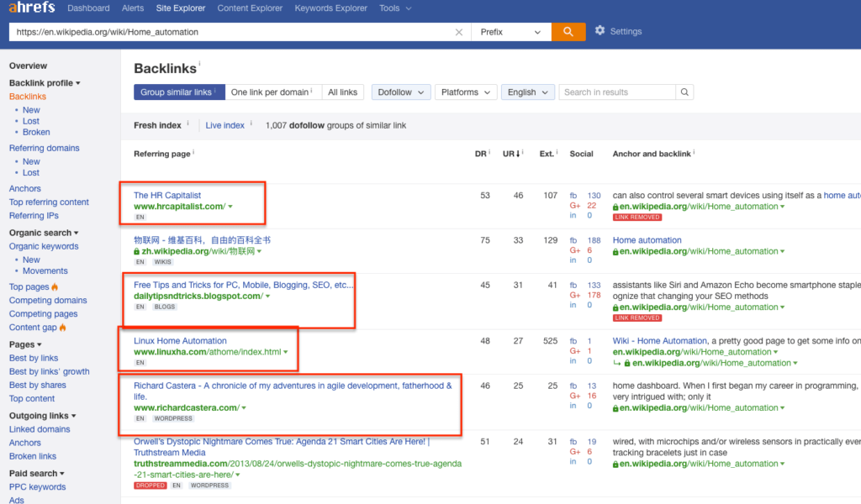The height and width of the screenshot is (504, 861).
Task: Click G+ count in HR Capitalist row
Action: click(591, 206)
